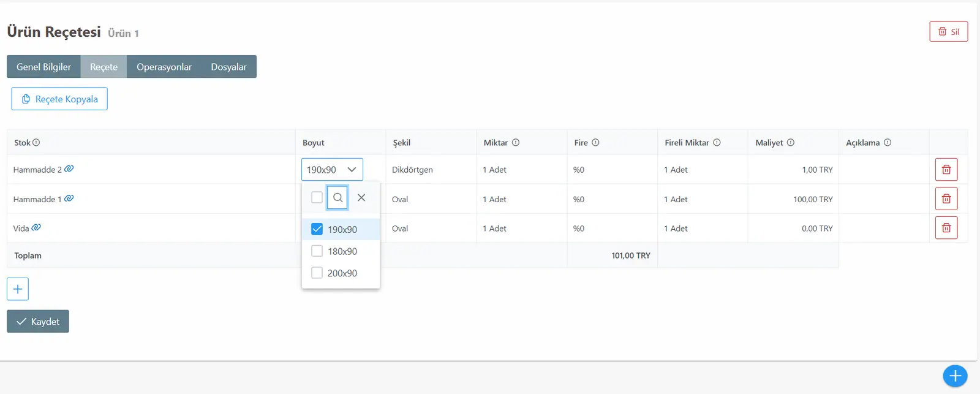The width and height of the screenshot is (980, 394).
Task: Click the Reçete Kopyala button
Action: (x=59, y=99)
